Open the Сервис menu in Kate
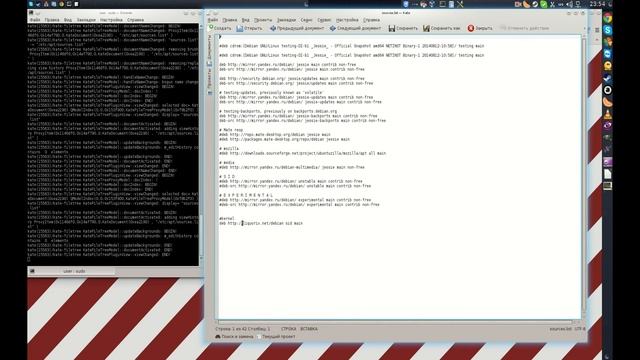 pyautogui.click(x=324, y=20)
